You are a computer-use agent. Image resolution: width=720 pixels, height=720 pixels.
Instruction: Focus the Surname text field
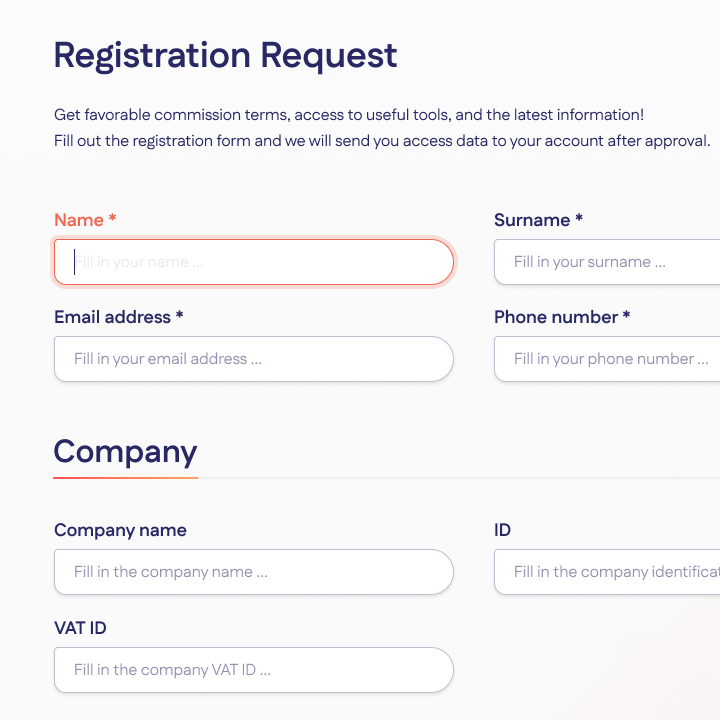pos(606,262)
